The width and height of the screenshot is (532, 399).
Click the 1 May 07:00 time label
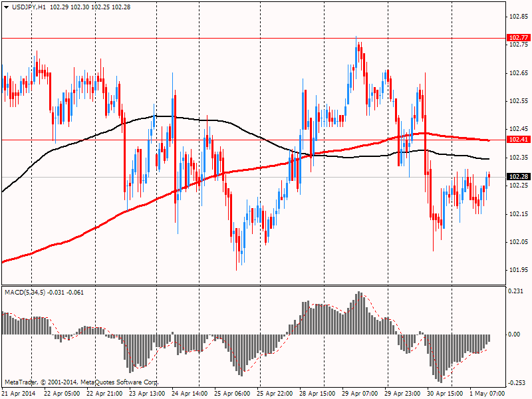click(488, 393)
